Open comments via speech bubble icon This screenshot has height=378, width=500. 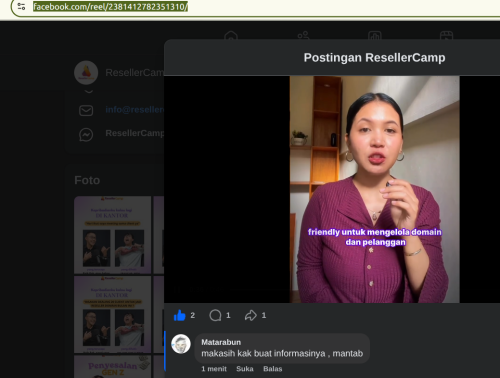pos(215,315)
